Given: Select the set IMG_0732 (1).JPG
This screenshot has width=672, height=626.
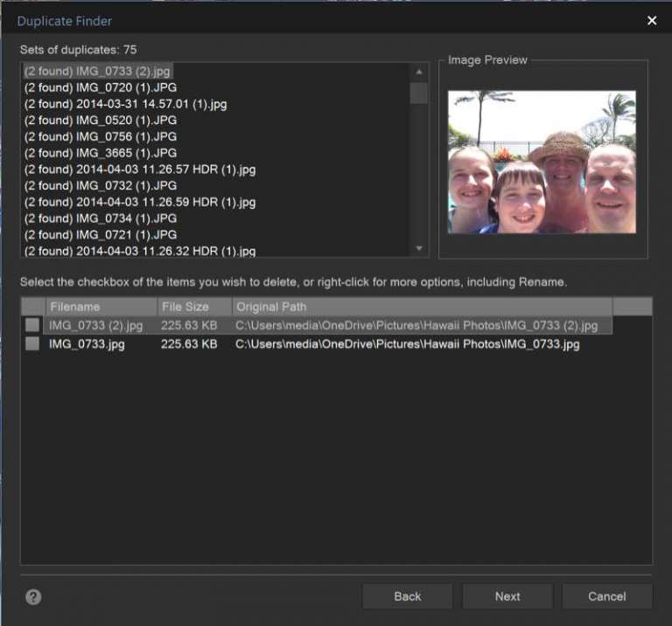Looking at the screenshot, I should click(x=101, y=185).
